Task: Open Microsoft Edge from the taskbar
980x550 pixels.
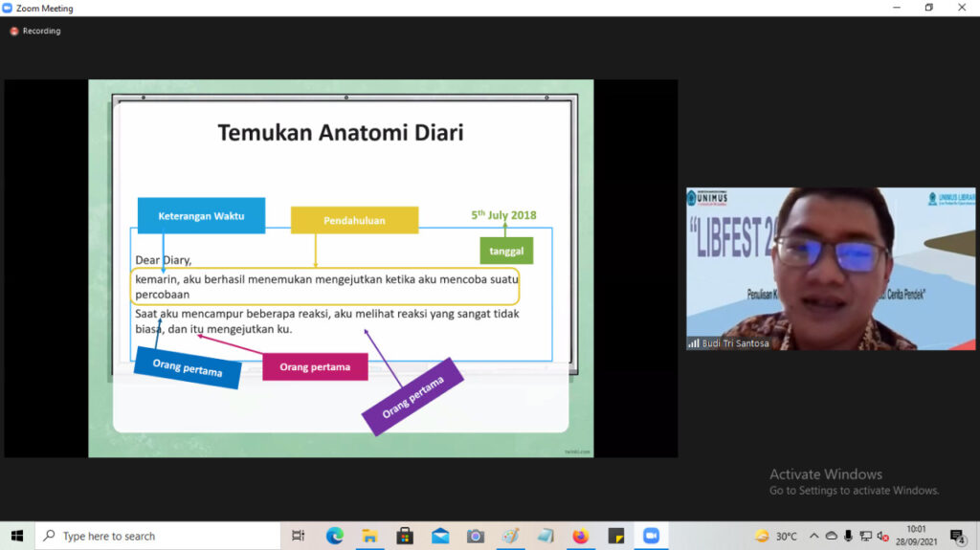Action: click(334, 536)
